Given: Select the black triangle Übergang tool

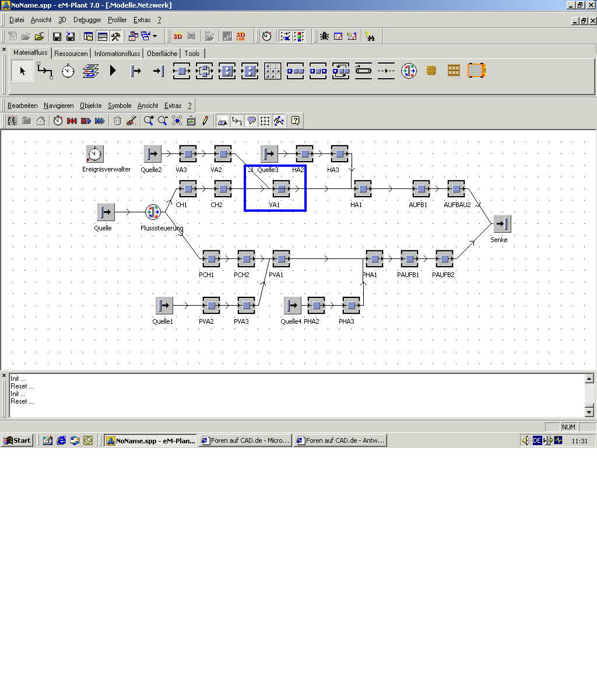Looking at the screenshot, I should tap(113, 71).
